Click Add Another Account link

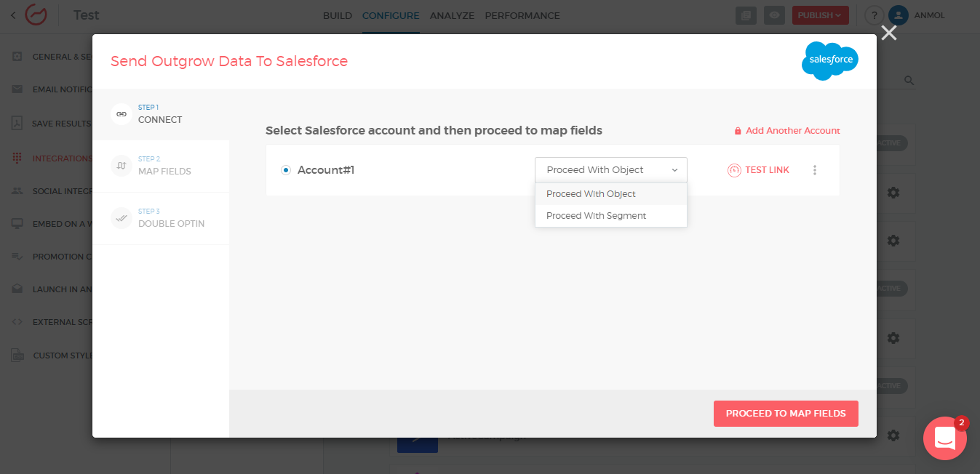(786, 131)
